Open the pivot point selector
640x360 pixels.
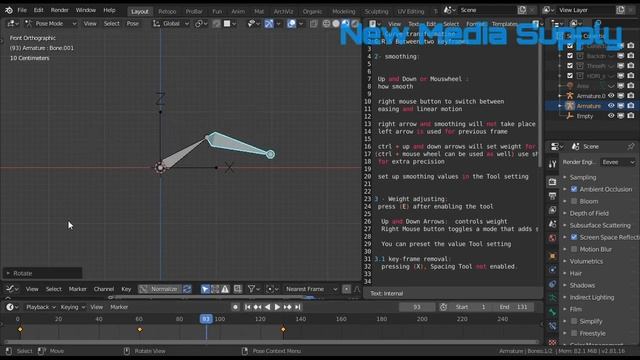click(x=201, y=24)
